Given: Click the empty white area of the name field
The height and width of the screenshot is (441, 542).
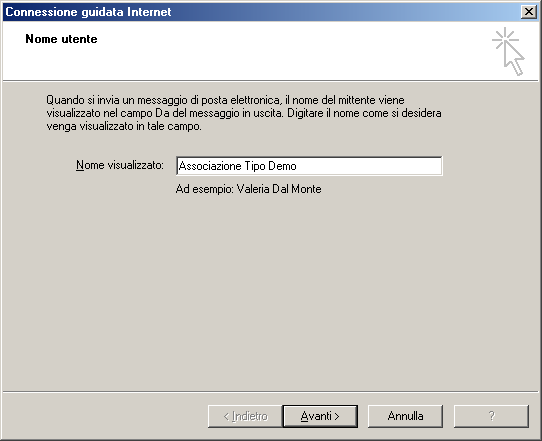Looking at the screenshot, I should [x=370, y=166].
